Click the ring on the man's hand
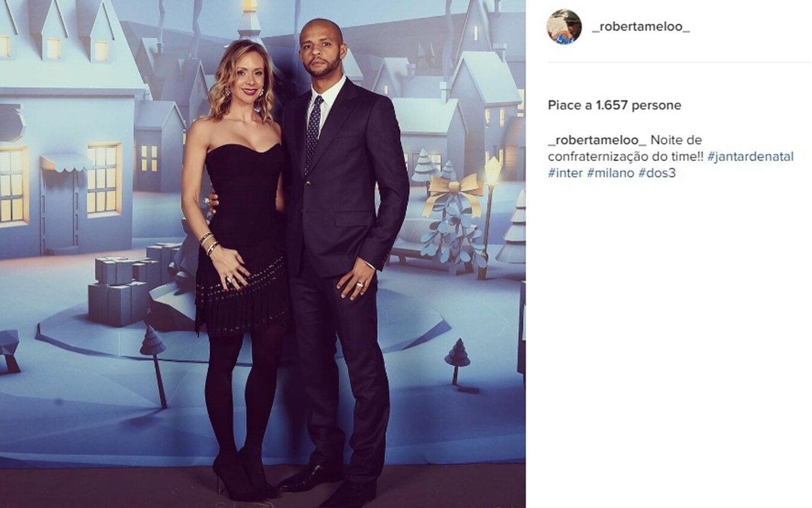The height and width of the screenshot is (508, 812). (x=360, y=286)
